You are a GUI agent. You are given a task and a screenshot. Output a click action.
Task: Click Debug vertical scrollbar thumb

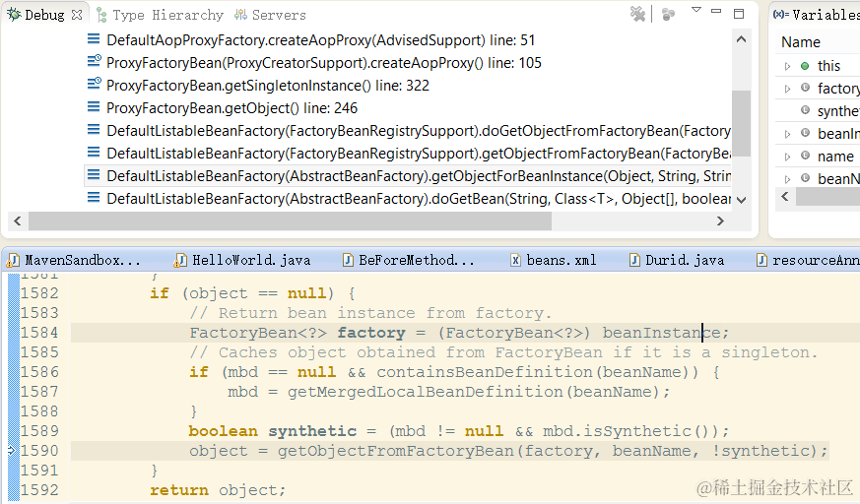point(741,123)
